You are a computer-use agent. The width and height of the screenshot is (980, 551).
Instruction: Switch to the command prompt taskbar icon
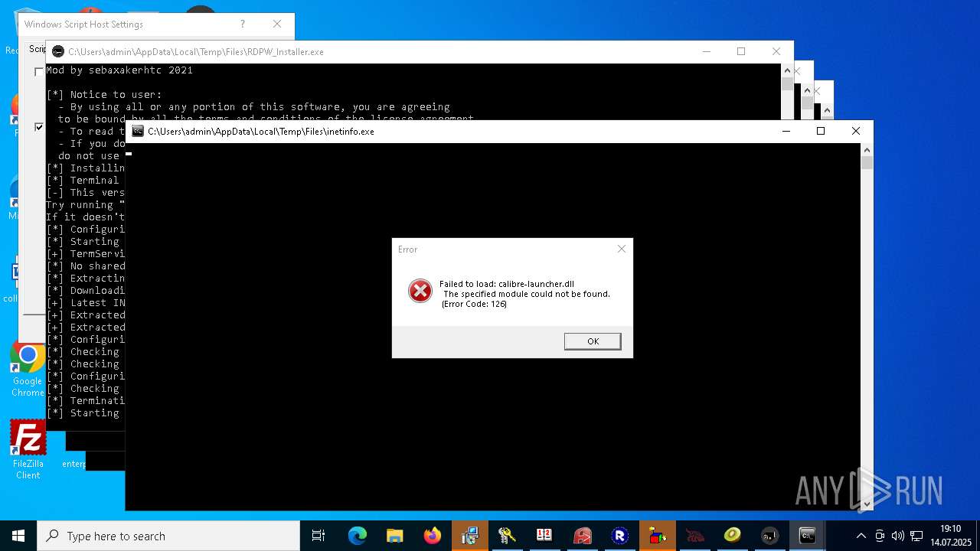click(x=807, y=536)
